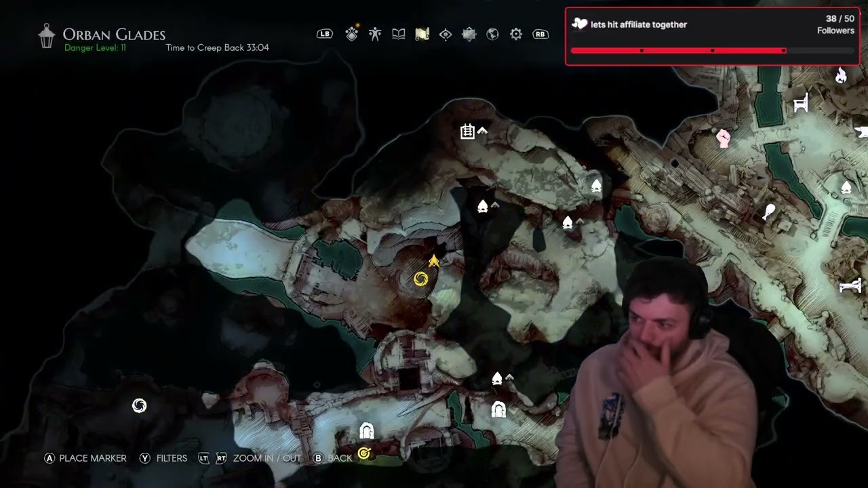Click the Place Marker prompt
The width and height of the screenshot is (868, 488).
85,458
